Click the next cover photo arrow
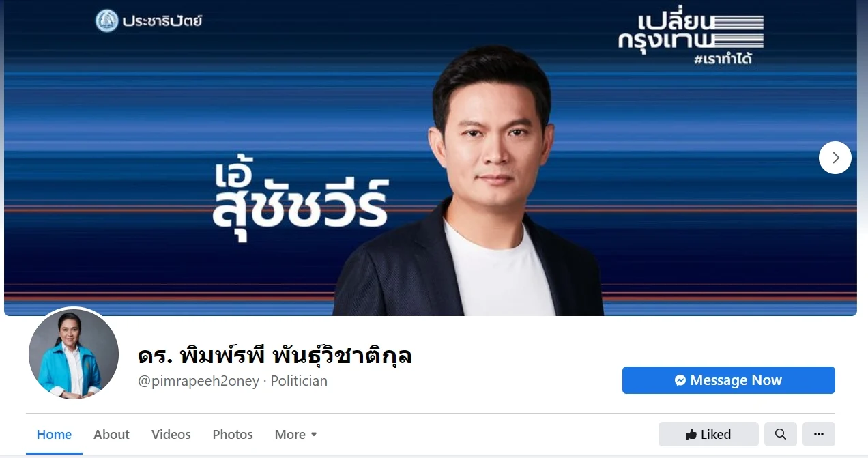Viewport: 868px width, 458px height. (835, 158)
